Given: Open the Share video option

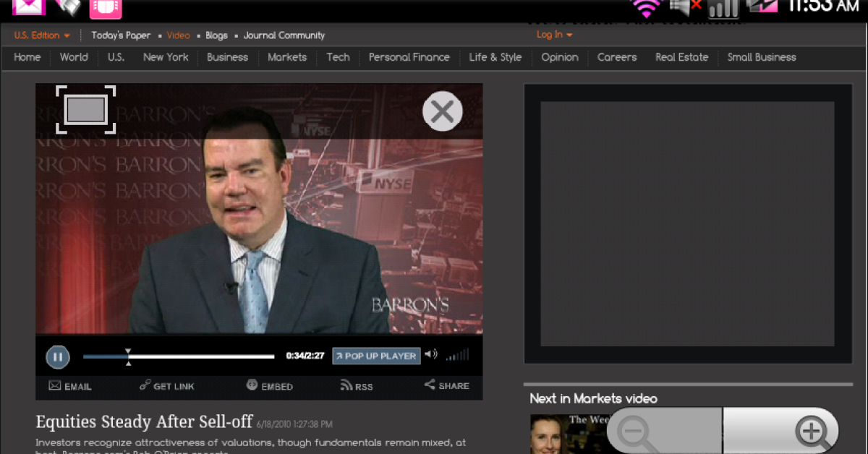Looking at the screenshot, I should (430, 385).
